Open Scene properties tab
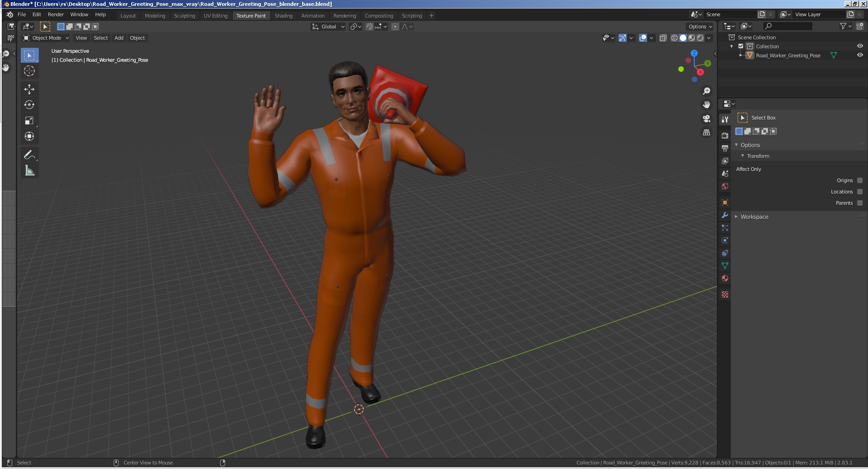Screen dimensions: 868x469 point(725,173)
